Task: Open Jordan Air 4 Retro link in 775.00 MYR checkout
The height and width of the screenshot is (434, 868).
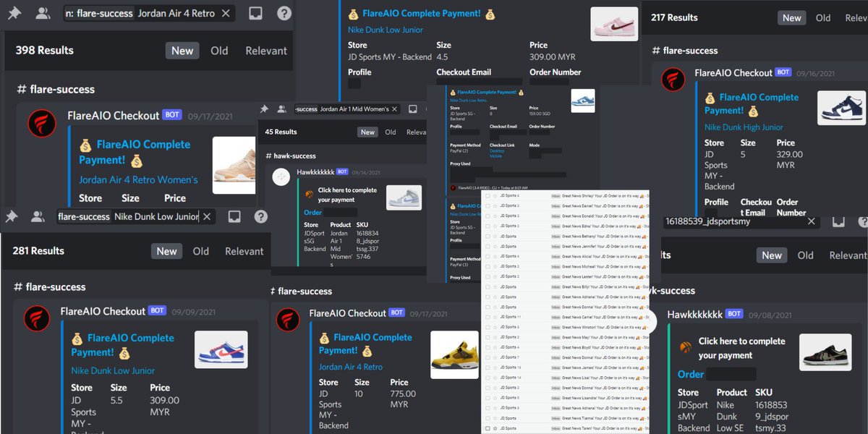Action: 351,367
